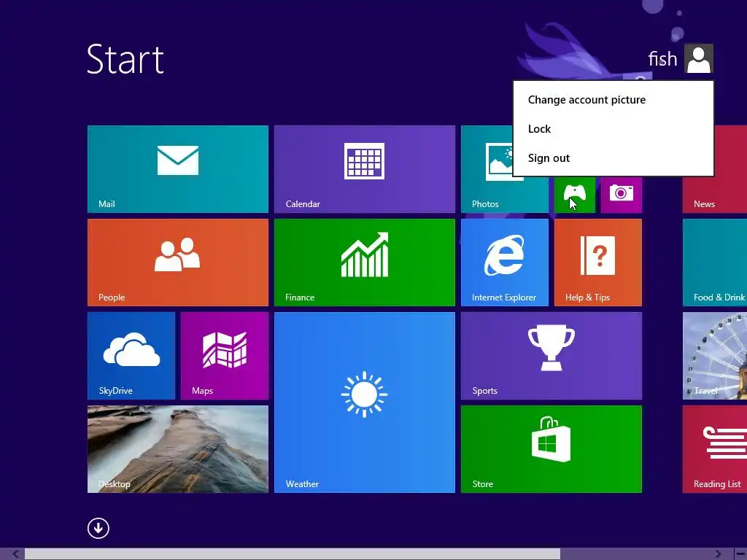Launch Internet Explorer tile

505,262
